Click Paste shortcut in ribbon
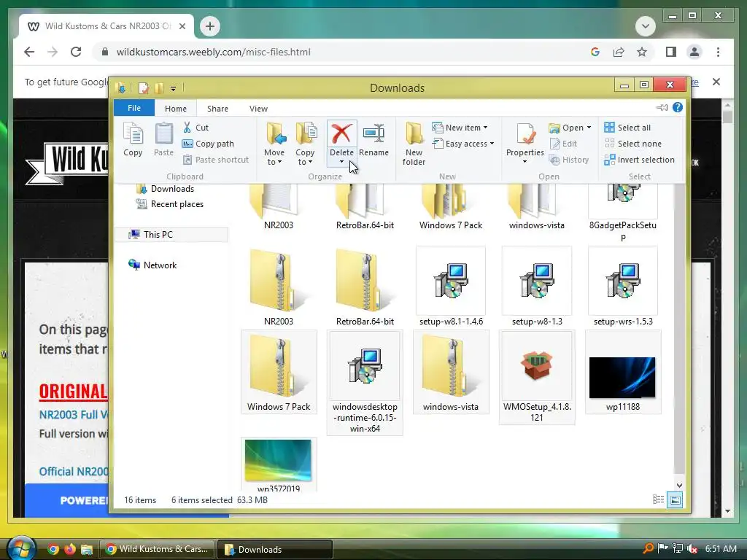This screenshot has width=747, height=560. (x=216, y=160)
